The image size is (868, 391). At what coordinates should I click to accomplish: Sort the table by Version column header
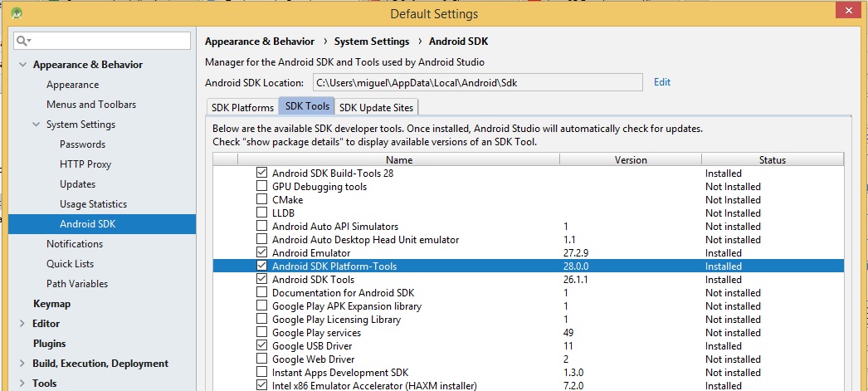[631, 160]
